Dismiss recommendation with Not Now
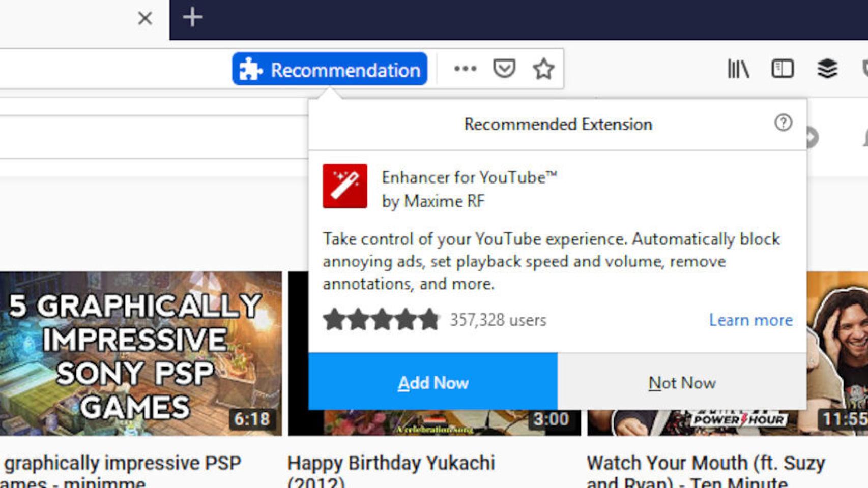The width and height of the screenshot is (868, 488). point(682,382)
